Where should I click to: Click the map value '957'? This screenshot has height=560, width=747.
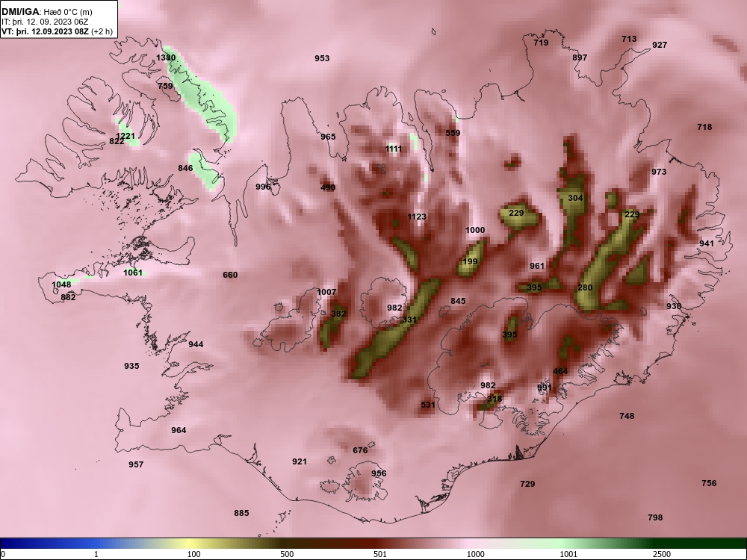point(136,464)
